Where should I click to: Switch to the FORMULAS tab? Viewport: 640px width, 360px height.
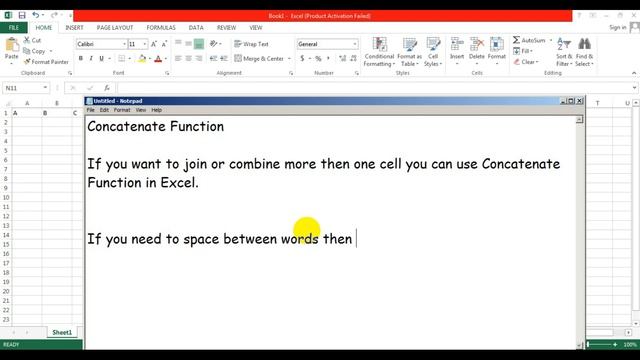(x=161, y=27)
